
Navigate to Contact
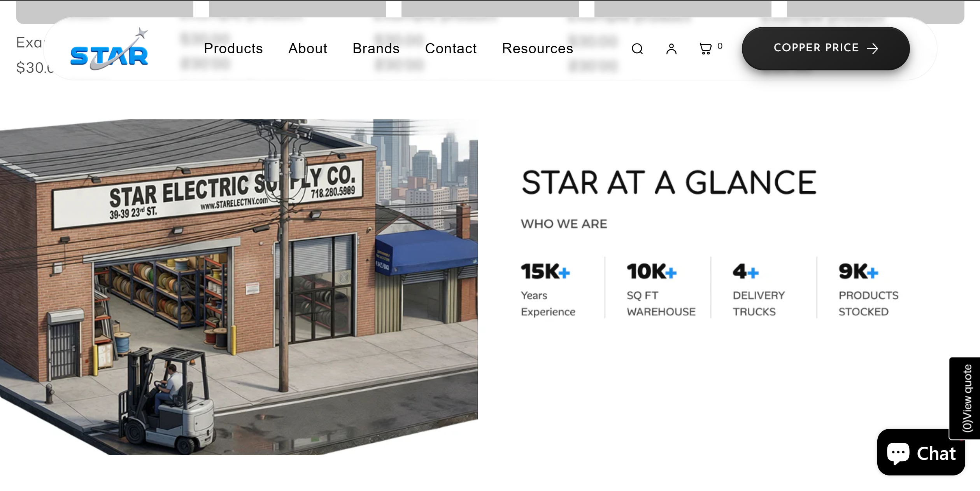[451, 49]
